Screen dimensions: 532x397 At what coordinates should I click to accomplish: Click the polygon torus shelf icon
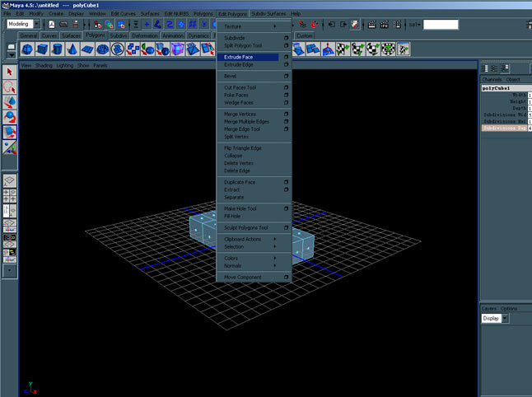click(x=102, y=49)
